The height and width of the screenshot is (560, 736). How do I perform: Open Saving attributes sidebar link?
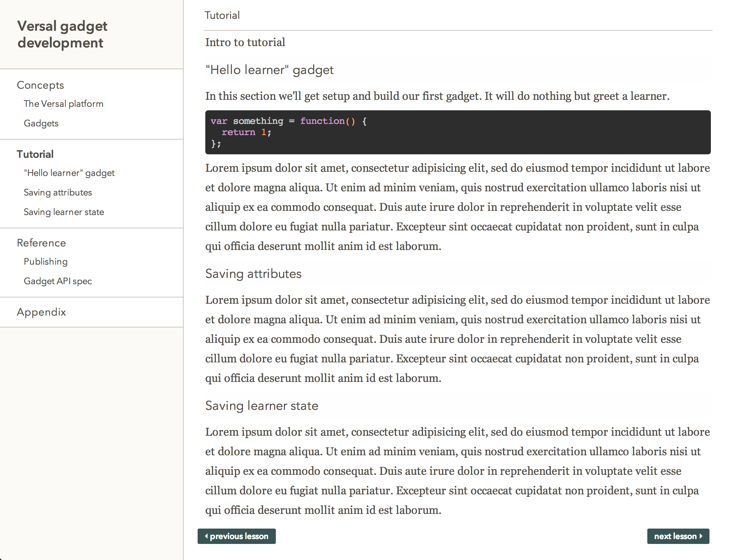point(58,192)
